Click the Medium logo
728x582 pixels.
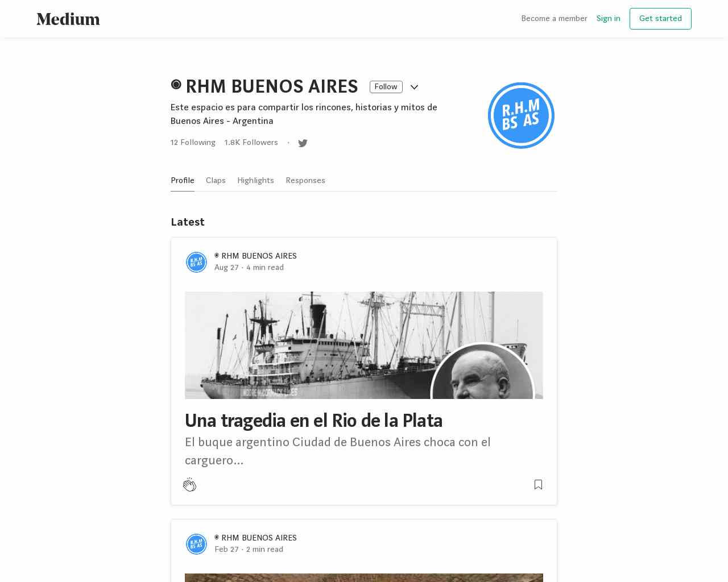[68, 19]
